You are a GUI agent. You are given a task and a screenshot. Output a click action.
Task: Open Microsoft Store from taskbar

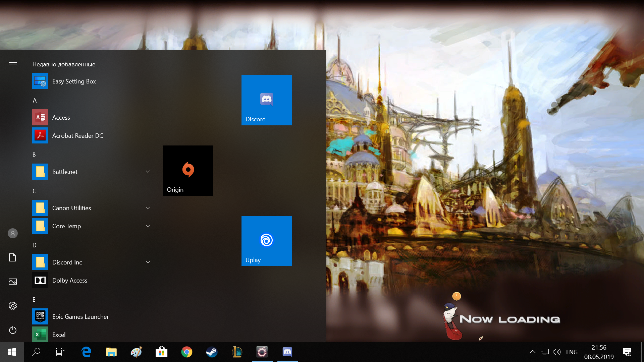coord(162,352)
